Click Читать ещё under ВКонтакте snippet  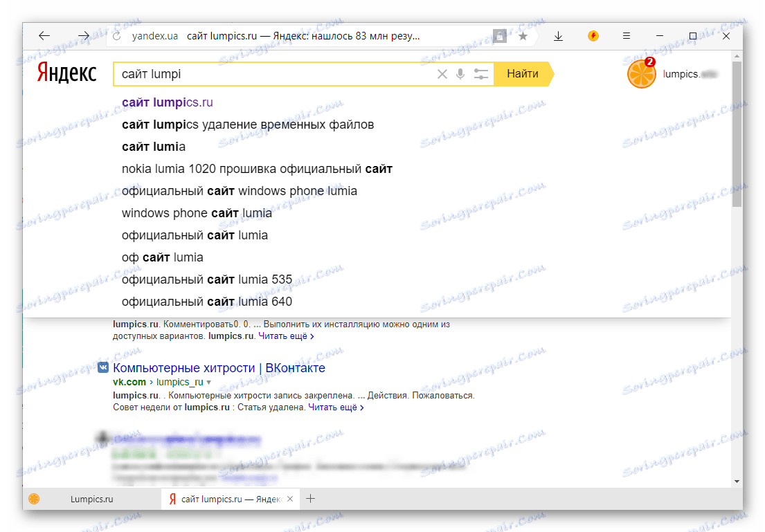coord(336,407)
